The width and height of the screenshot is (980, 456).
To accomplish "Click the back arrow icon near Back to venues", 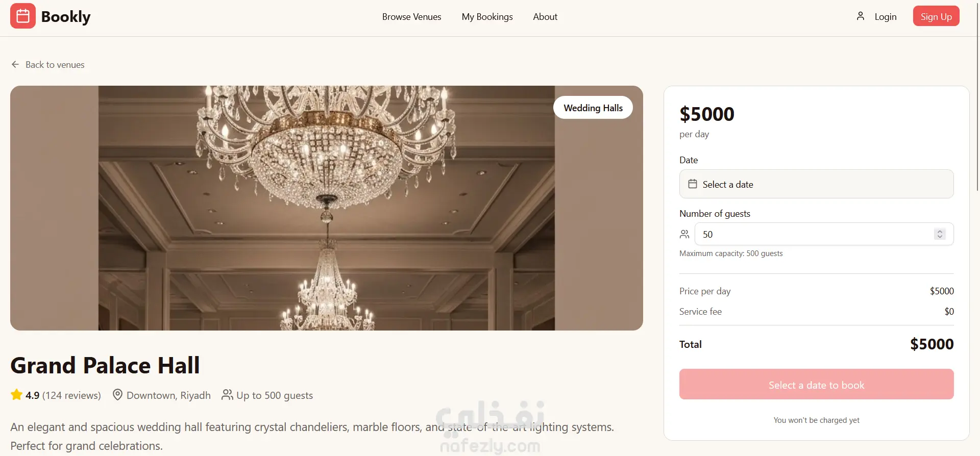I will tap(15, 64).
